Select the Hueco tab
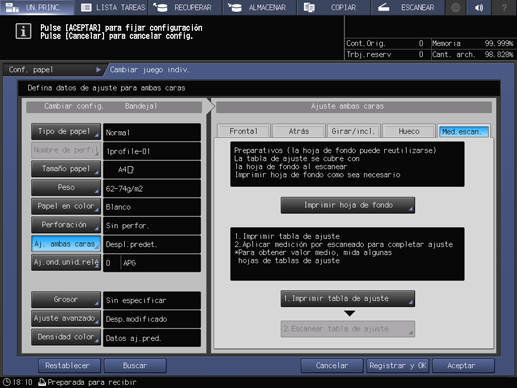517x388 pixels. click(409, 131)
